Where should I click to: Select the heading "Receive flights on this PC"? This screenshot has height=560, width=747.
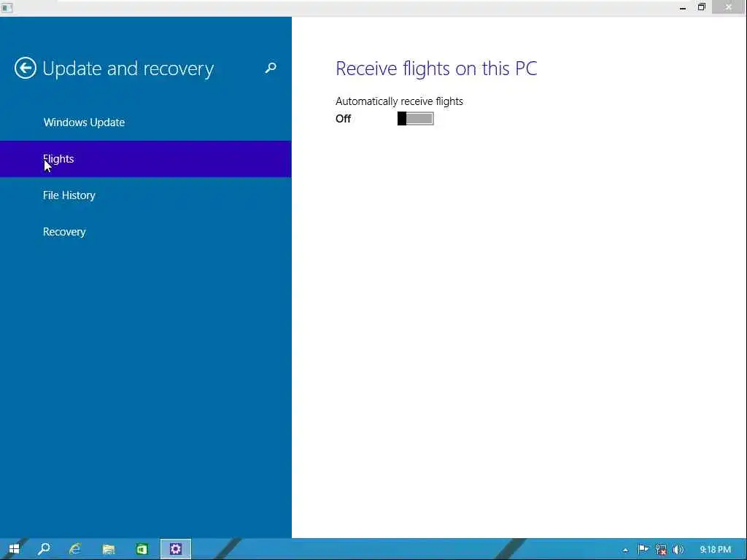[436, 69]
